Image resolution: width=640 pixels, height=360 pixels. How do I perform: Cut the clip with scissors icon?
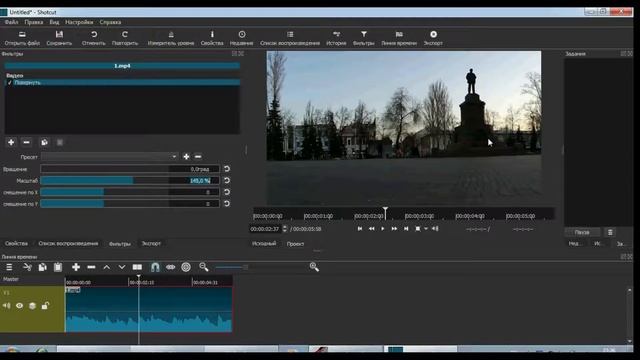(x=27, y=267)
